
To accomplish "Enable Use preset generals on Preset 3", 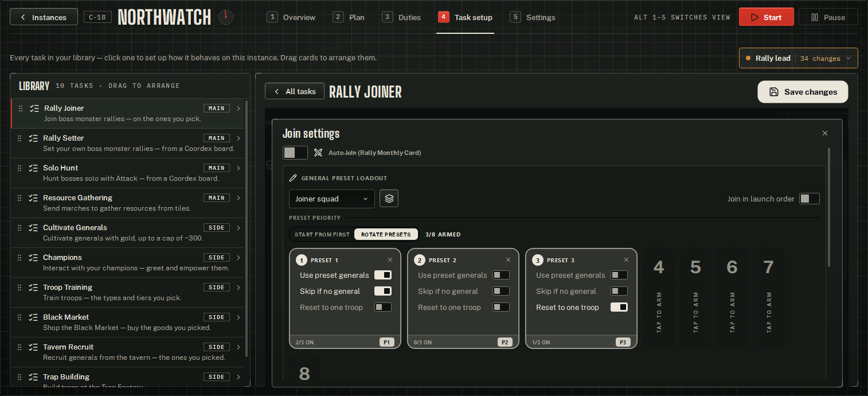I will 619,275.
